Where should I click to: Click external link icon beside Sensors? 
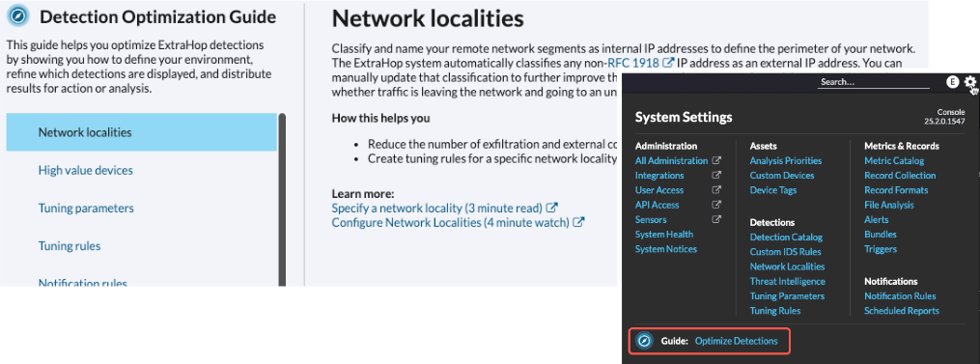click(716, 219)
